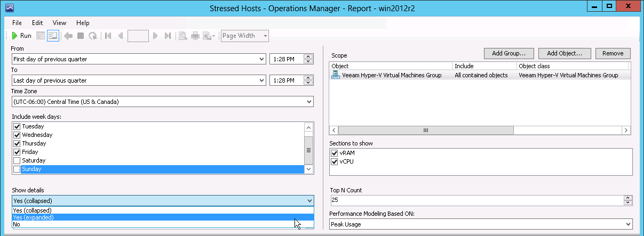Toggle the Show or Hide Document Map icon
This screenshot has height=236, width=644.
click(x=41, y=36)
